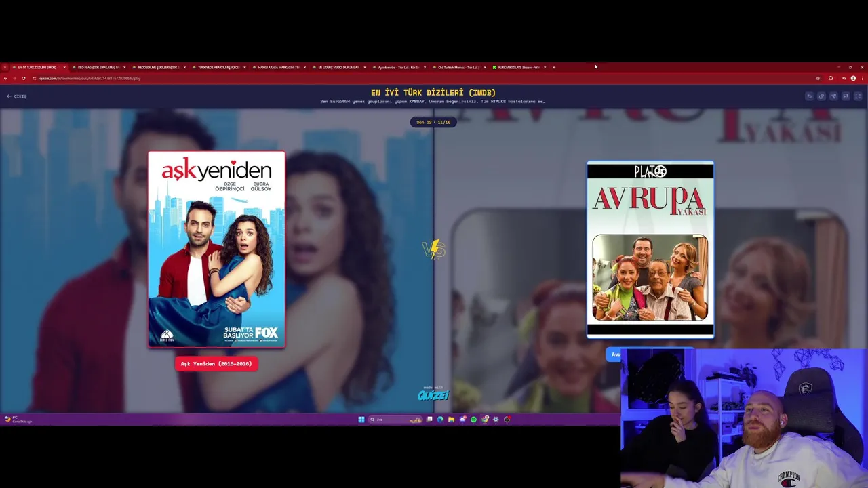The height and width of the screenshot is (488, 868).
Task: Enter fullscreen via the Quizei fullscreen icon
Action: 858,96
